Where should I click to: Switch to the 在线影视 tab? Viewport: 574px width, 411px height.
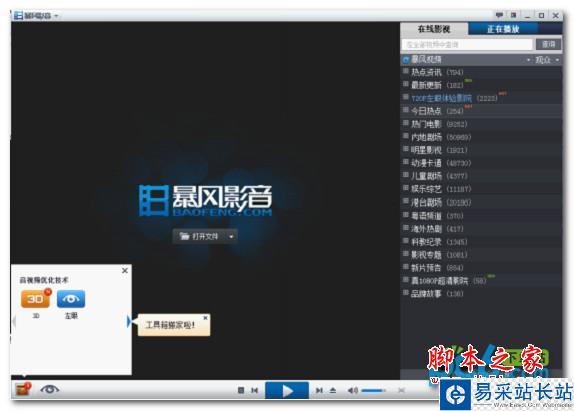[x=434, y=29]
